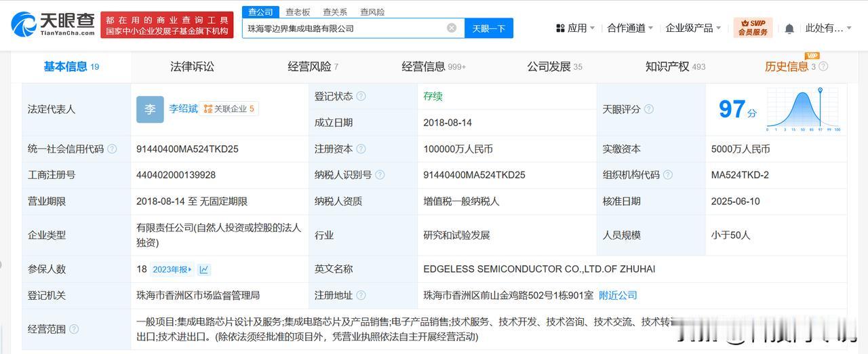Click the 附近公司 link

(x=618, y=296)
